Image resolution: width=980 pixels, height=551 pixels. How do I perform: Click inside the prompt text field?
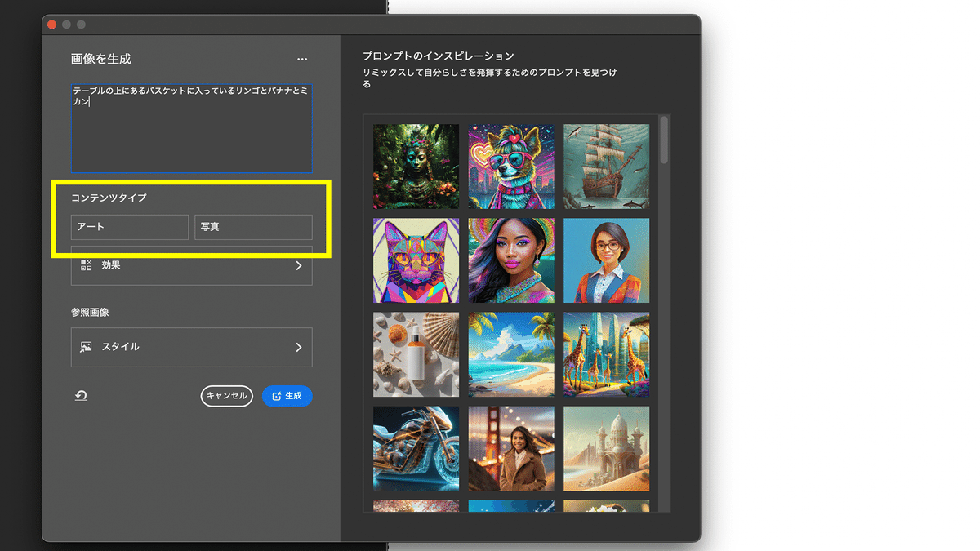(191, 128)
